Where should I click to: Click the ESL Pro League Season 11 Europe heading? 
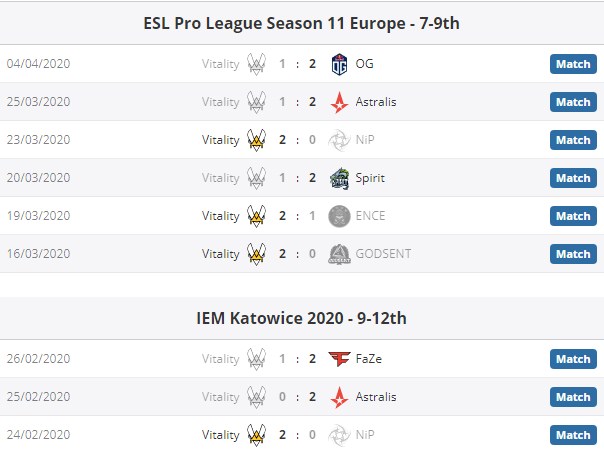coord(302,21)
